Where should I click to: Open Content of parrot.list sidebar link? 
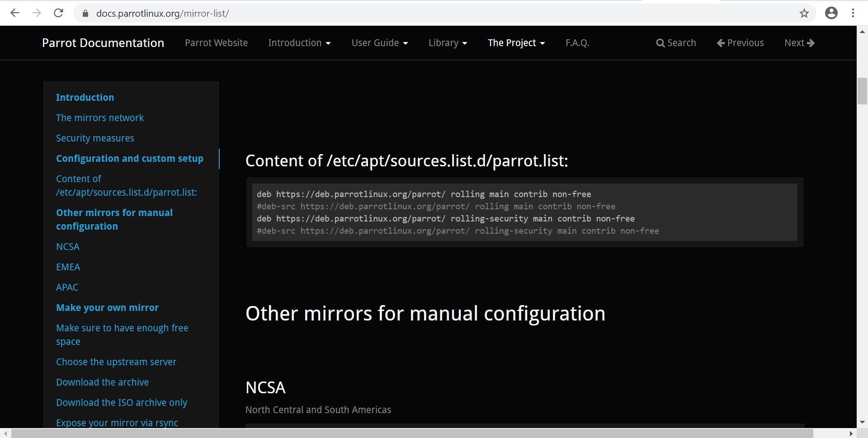[x=127, y=186]
